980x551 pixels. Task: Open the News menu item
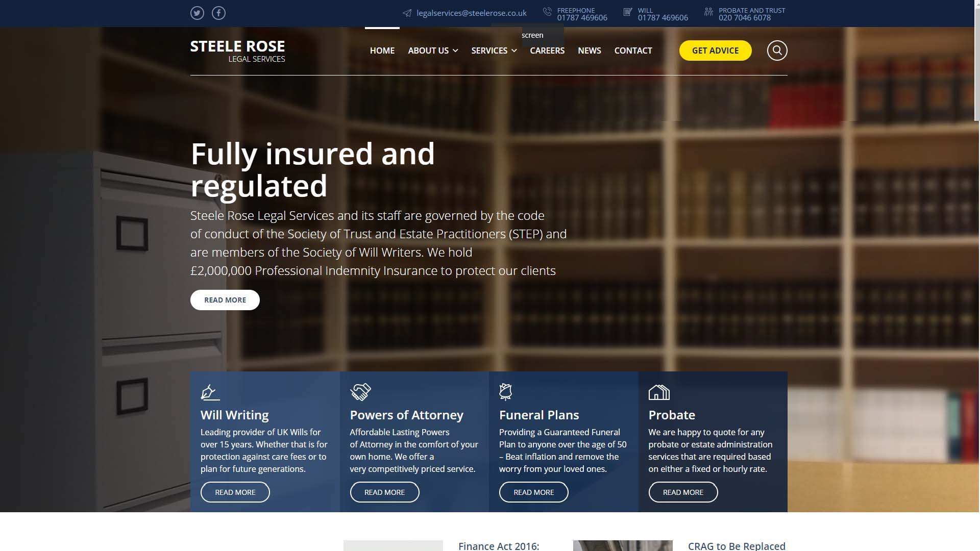coord(589,51)
